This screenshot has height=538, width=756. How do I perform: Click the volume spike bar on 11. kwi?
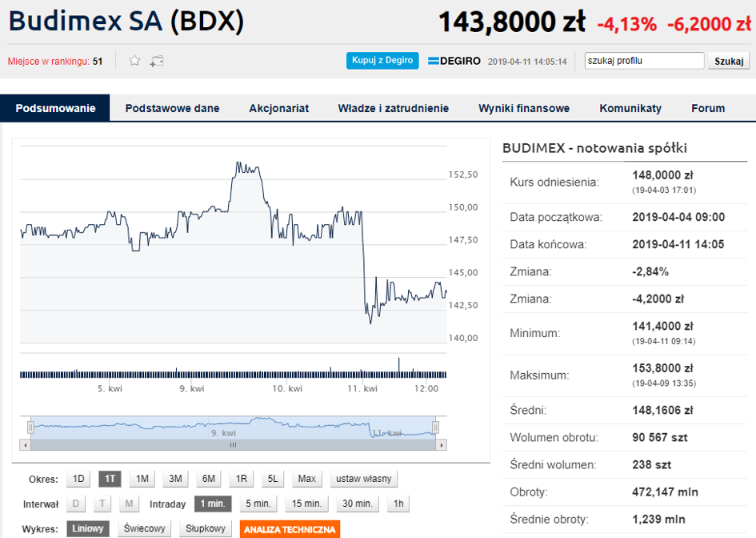pyautogui.click(x=398, y=367)
